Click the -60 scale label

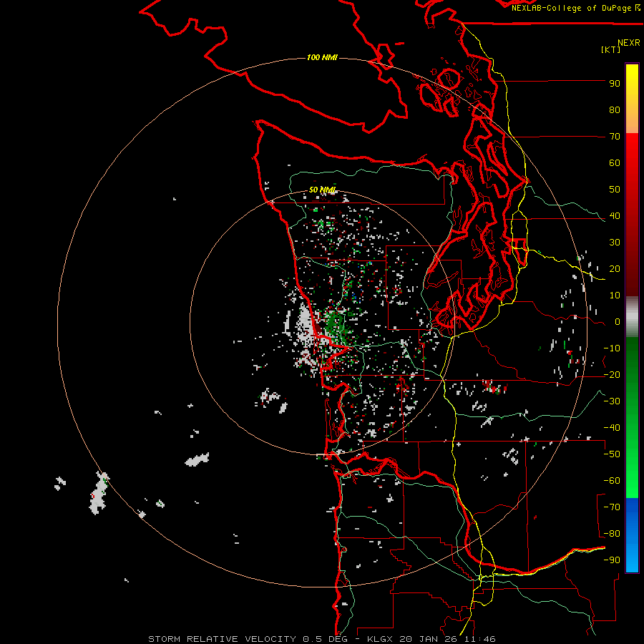tap(612, 481)
